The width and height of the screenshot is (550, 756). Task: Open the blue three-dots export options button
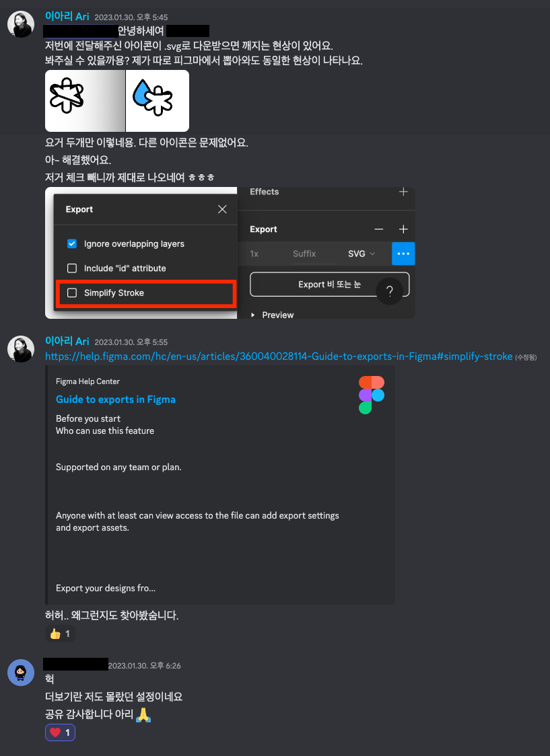(x=403, y=254)
